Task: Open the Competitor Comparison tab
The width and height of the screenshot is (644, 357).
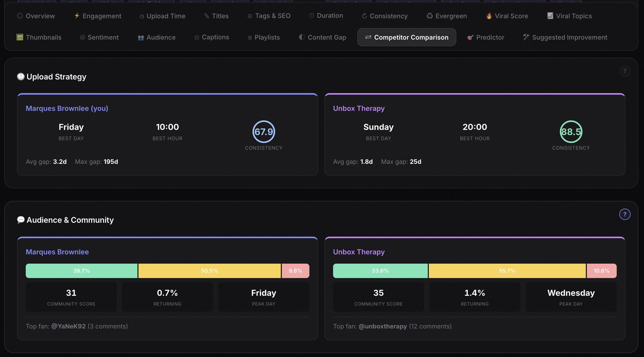Action: click(x=407, y=37)
